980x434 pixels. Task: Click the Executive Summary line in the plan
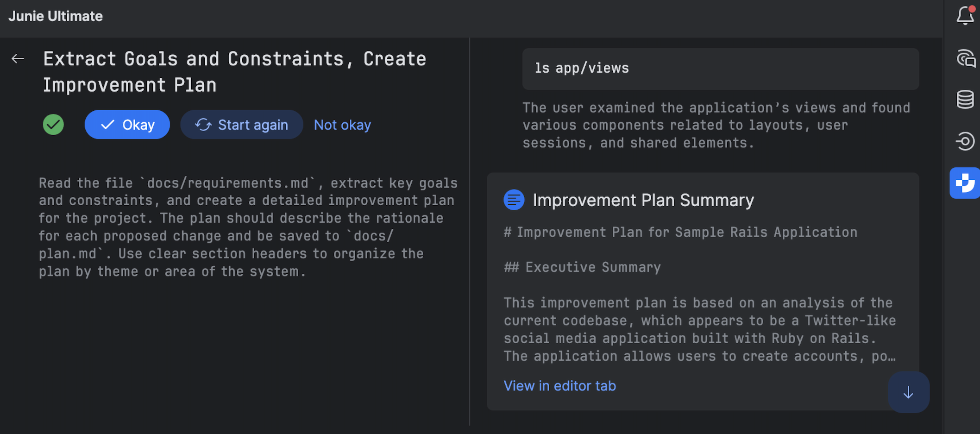tap(582, 267)
